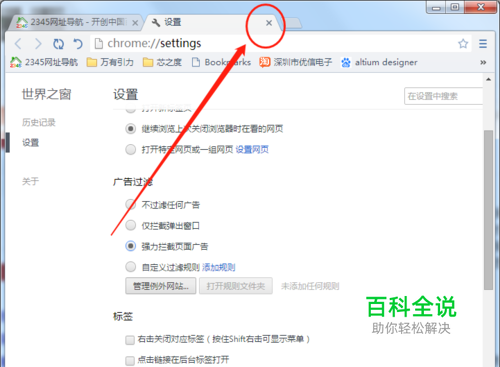The image size is (500, 367).
Task: Open the altium designer bookmark
Action: [379, 62]
